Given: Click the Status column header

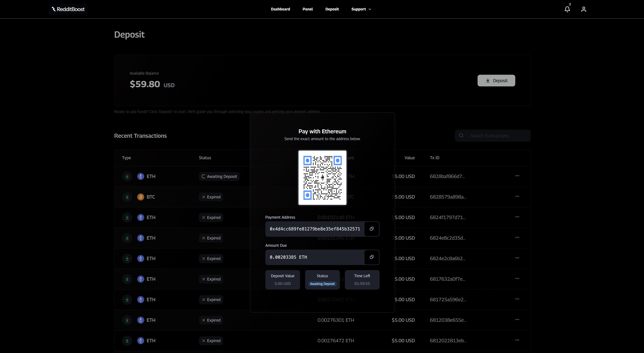Looking at the screenshot, I should 205,158.
